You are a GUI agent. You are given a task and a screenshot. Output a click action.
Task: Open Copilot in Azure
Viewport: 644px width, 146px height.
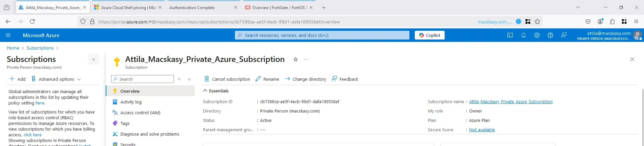pyautogui.click(x=430, y=35)
